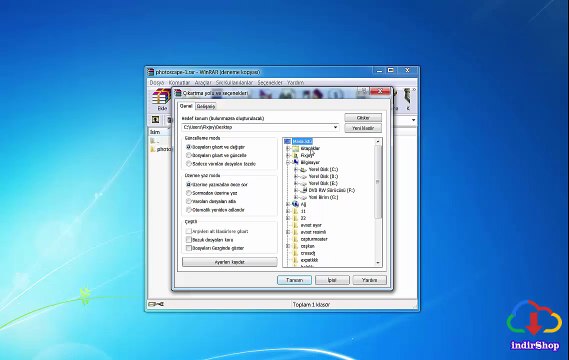Click the Yerel Disk (E:) drive icon

pos(303,183)
